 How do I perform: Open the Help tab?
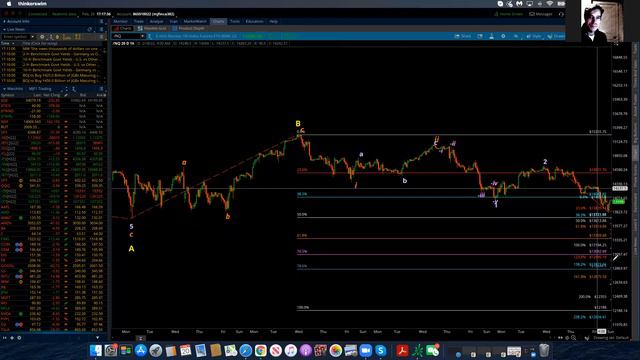click(x=273, y=21)
